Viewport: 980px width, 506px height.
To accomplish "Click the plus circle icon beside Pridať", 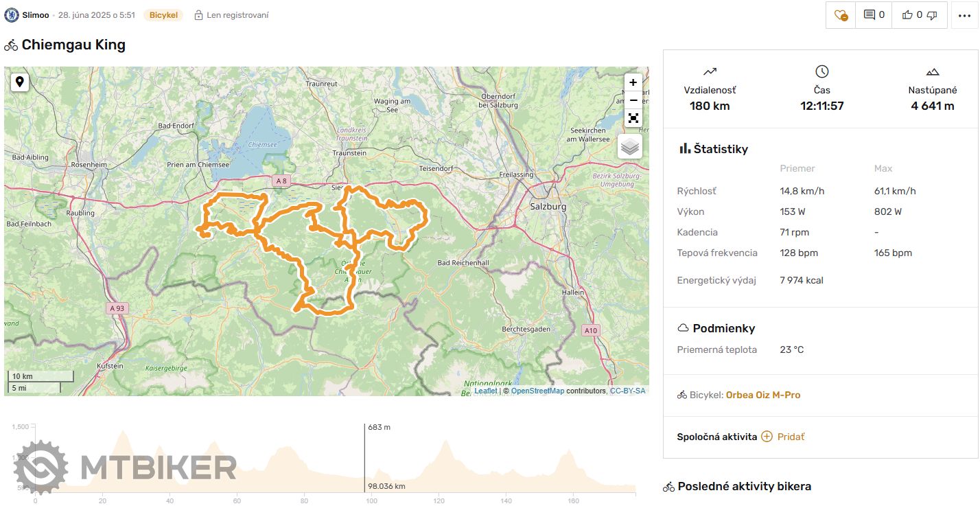I will click(x=767, y=437).
